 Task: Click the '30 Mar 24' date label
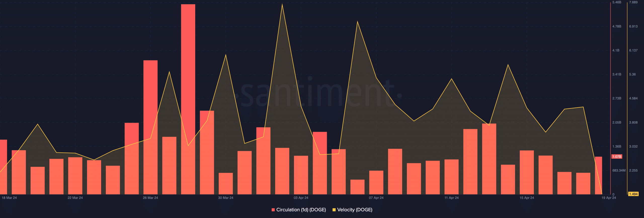(226, 198)
